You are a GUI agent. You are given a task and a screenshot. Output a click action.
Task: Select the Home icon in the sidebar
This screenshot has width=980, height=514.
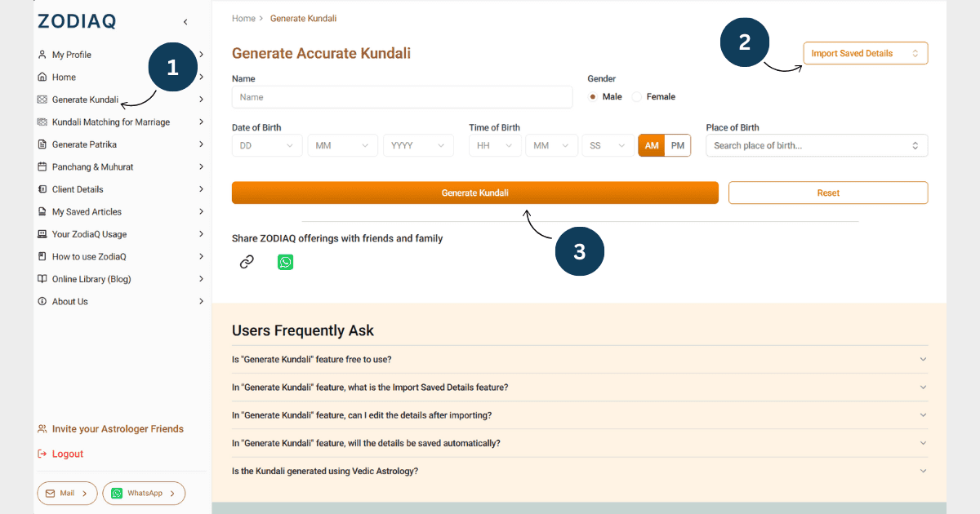tap(42, 77)
